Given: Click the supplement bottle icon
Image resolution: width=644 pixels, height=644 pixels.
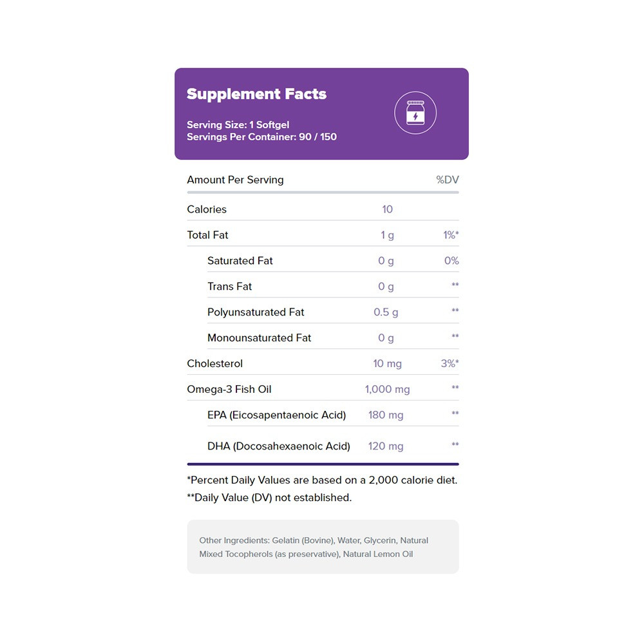Looking at the screenshot, I should [x=415, y=113].
